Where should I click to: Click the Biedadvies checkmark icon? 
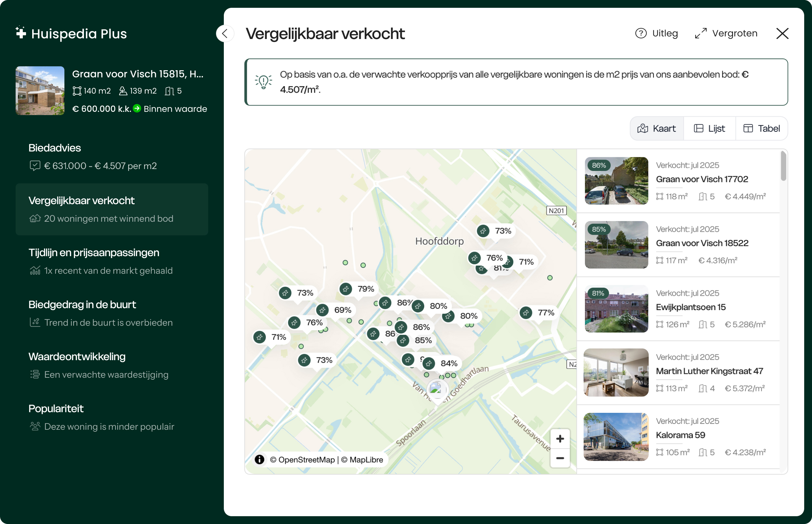[35, 166]
